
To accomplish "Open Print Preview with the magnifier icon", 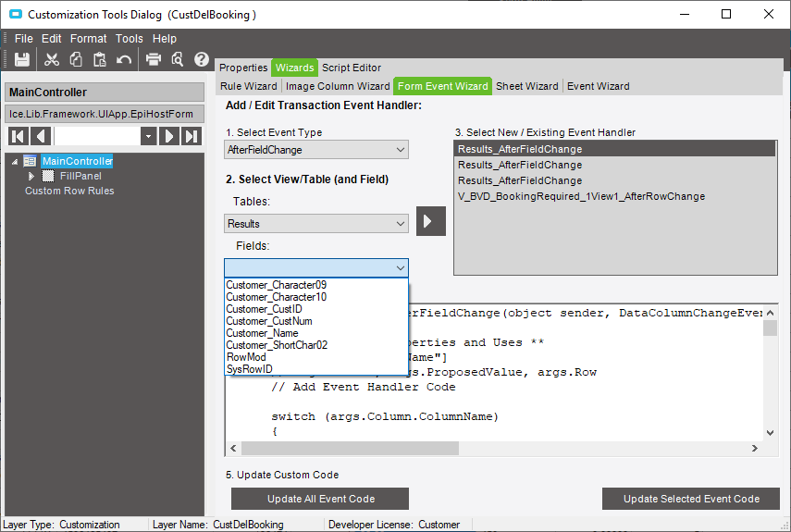I will (178, 59).
